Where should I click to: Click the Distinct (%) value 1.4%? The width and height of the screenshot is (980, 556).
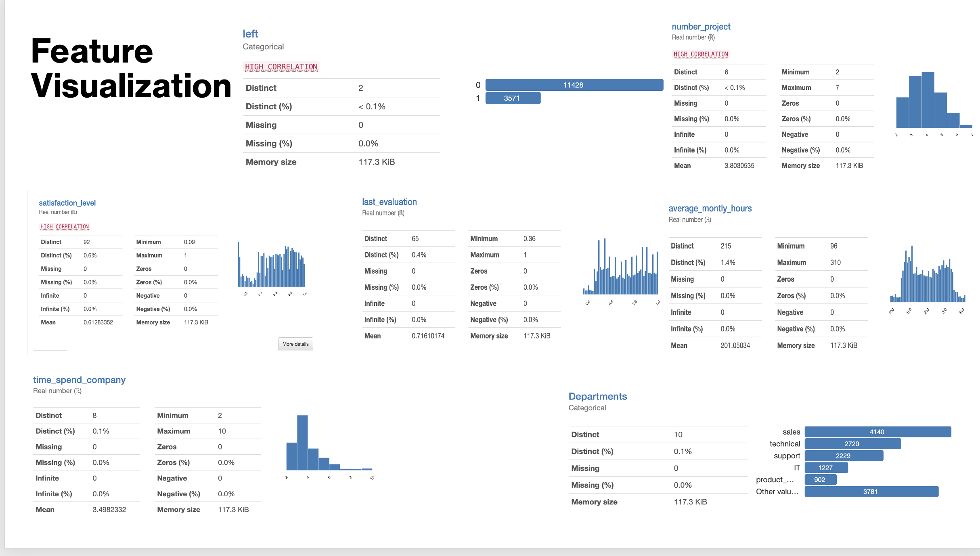pyautogui.click(x=728, y=262)
